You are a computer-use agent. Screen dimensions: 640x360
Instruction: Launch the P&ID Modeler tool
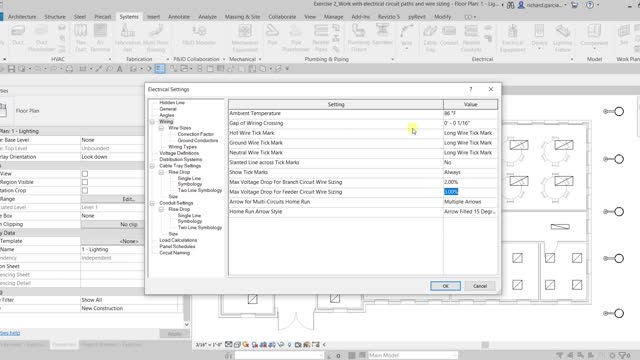click(199, 35)
